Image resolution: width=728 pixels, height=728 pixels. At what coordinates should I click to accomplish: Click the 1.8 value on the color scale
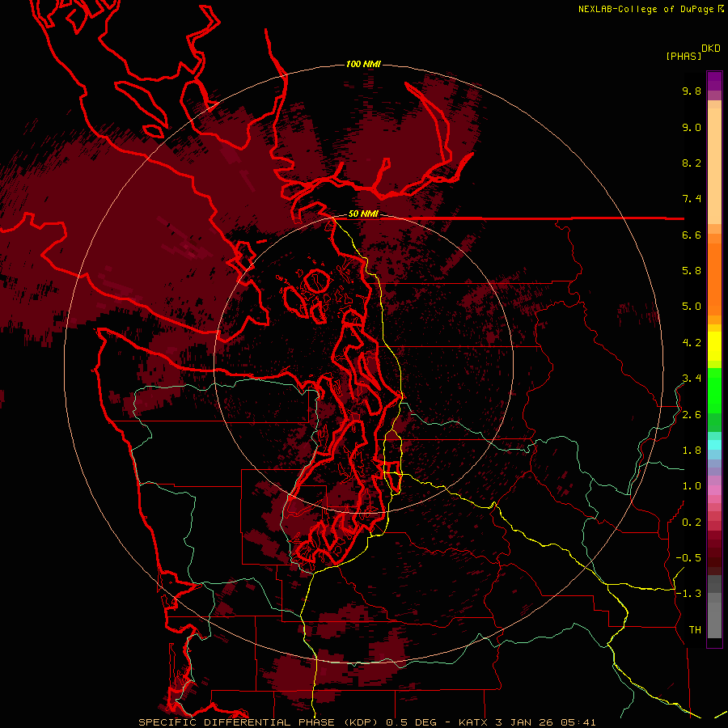pyautogui.click(x=692, y=451)
